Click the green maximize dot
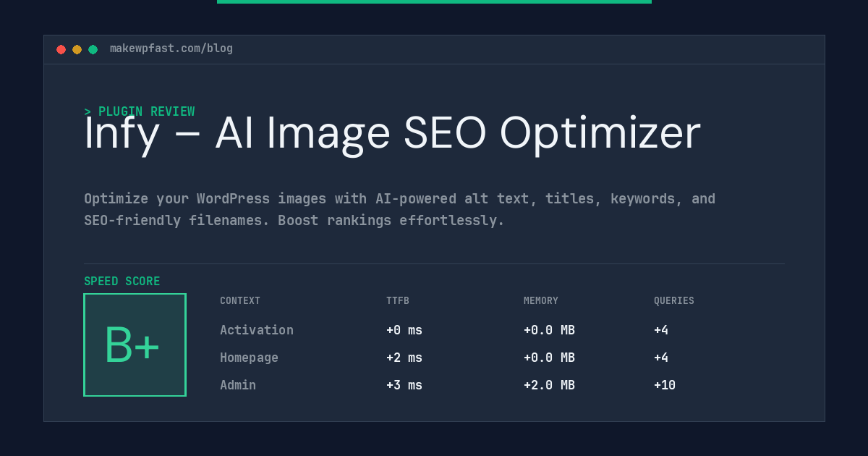Screen dimensions: 868x456 [x=93, y=49]
